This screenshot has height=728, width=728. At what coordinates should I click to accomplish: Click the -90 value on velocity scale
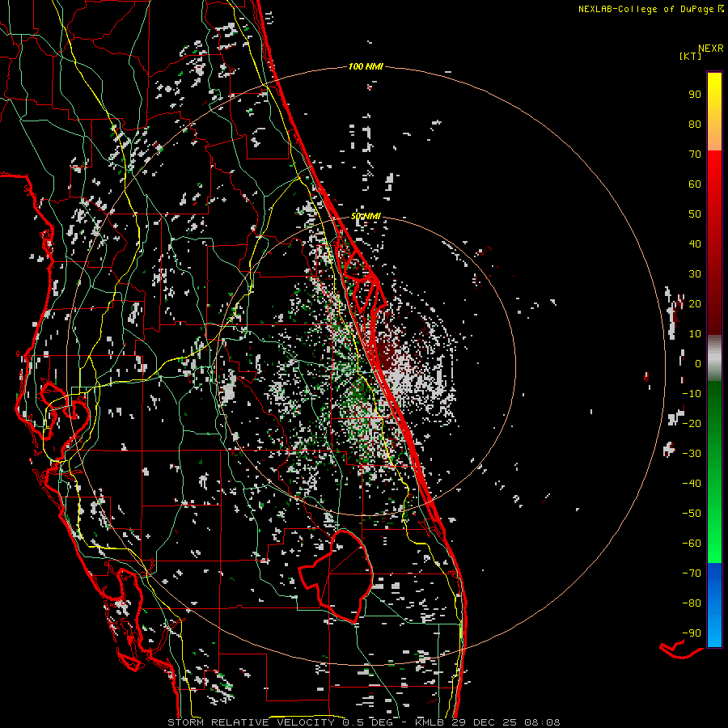point(692,633)
